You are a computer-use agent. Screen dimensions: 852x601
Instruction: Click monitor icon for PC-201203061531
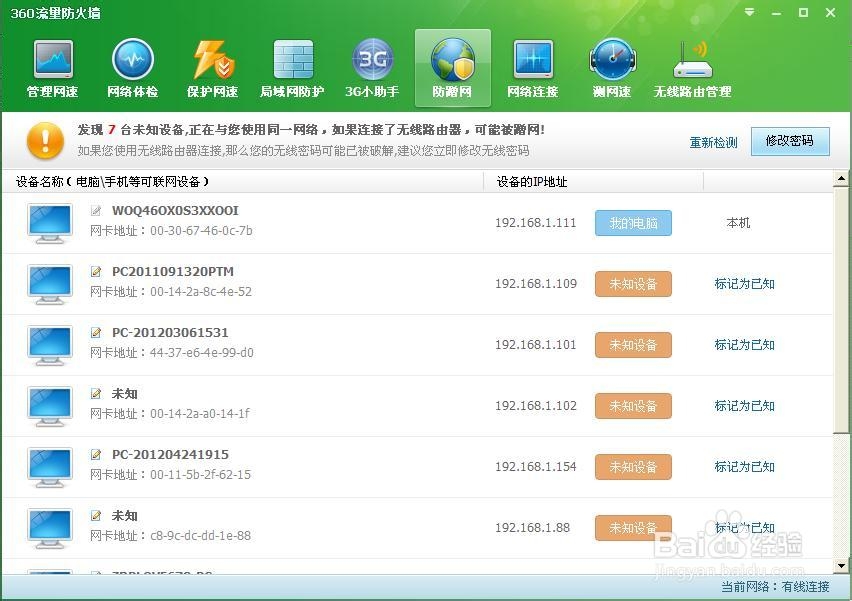click(50, 345)
